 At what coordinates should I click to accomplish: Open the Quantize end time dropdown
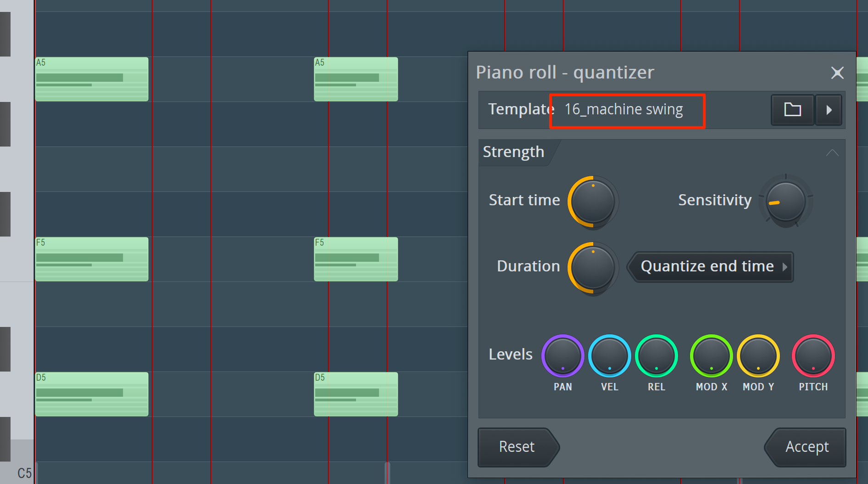tap(710, 267)
